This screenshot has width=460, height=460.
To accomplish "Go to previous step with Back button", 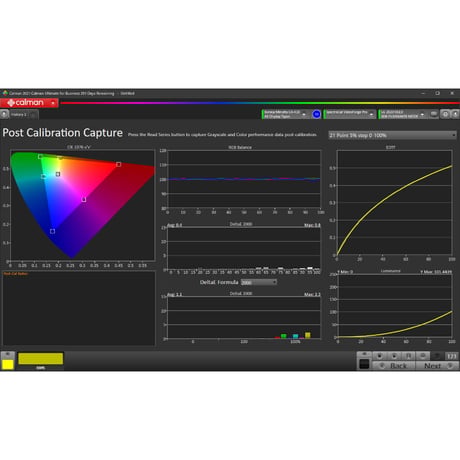I will 394,366.
